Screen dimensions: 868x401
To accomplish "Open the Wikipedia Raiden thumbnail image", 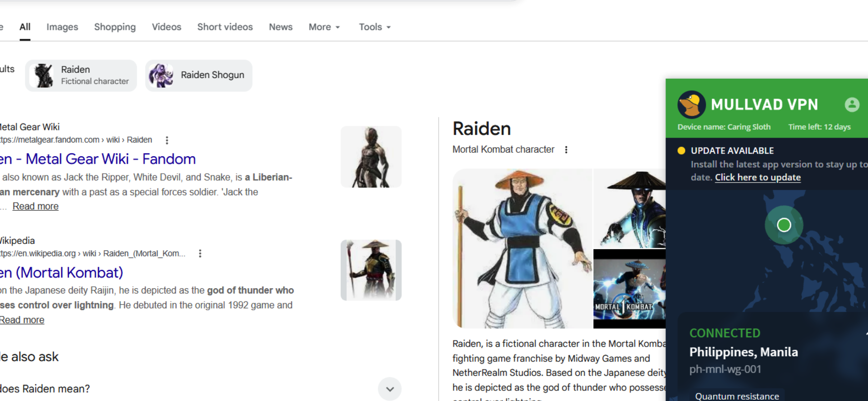I will (371, 270).
